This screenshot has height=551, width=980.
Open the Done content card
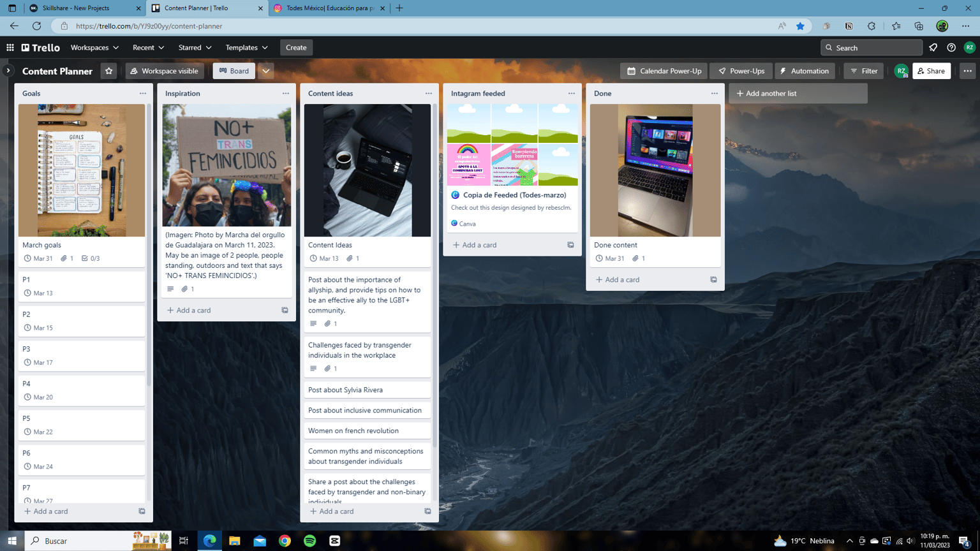pyautogui.click(x=655, y=186)
